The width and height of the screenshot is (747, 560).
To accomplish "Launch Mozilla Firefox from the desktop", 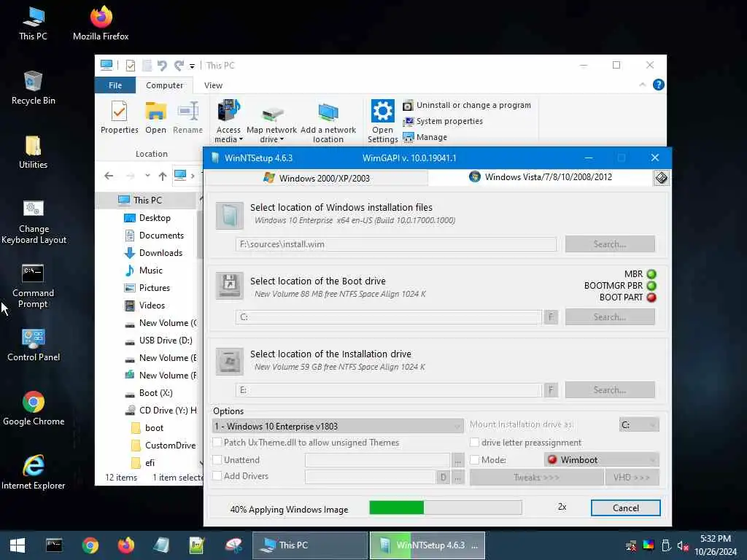I will 101,24.
